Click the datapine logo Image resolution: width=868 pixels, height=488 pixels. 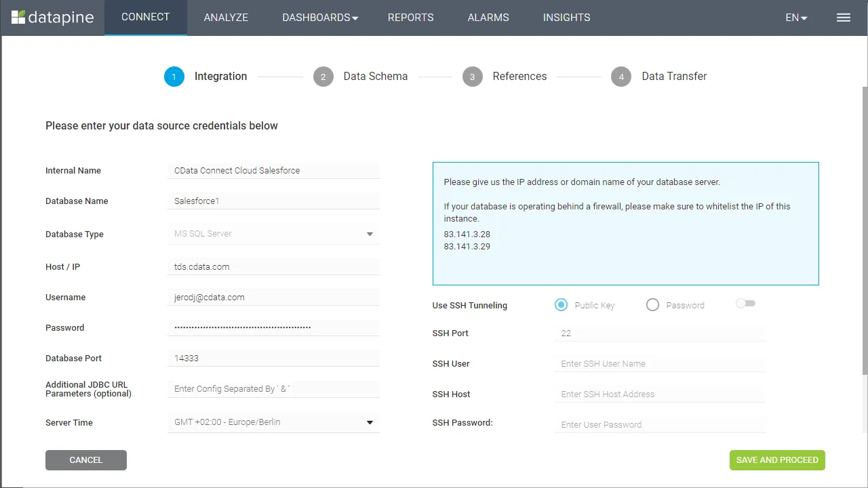(52, 18)
